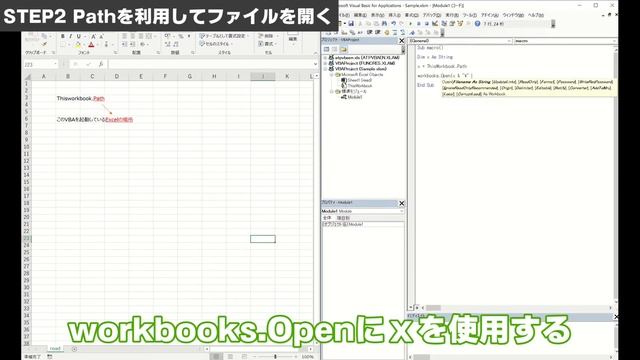Open Object Browser icon in VBA toolbar
Screen dimensions: 640x360
pos(460,24)
